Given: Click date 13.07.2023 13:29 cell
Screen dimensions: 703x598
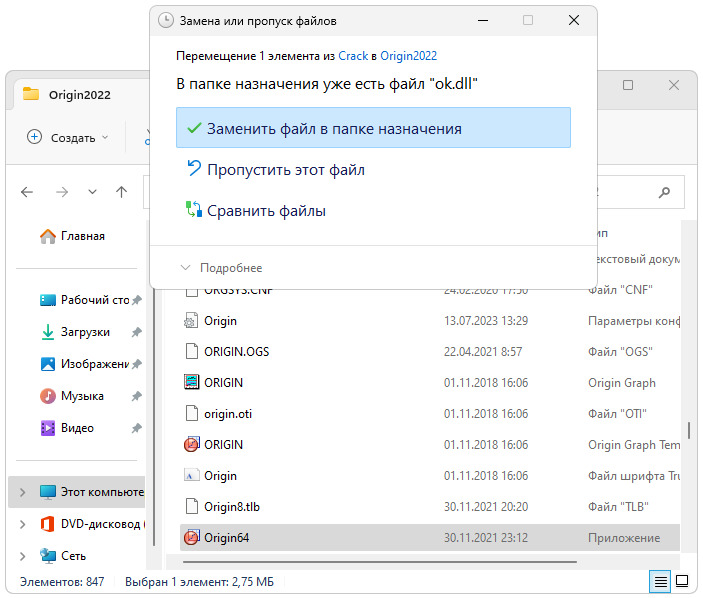Looking at the screenshot, I should 486,321.
